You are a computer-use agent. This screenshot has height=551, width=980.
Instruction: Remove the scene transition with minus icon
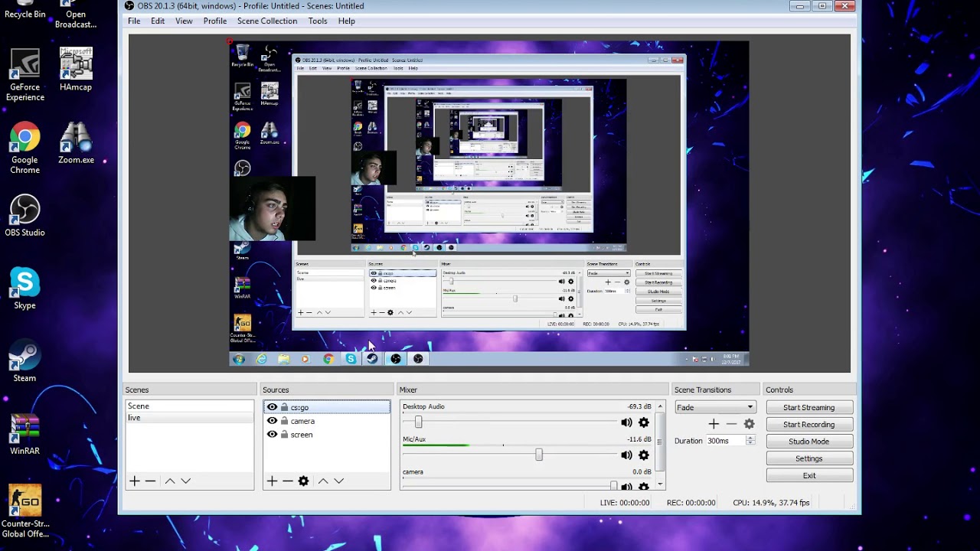(731, 424)
